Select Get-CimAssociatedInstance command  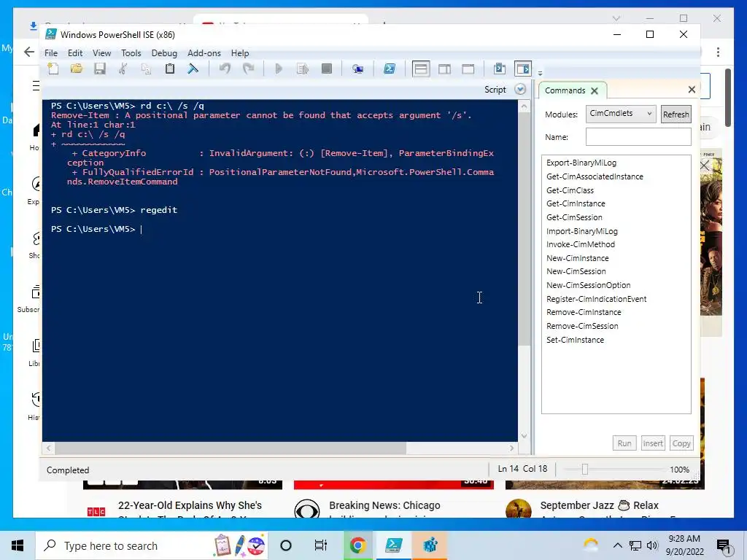point(595,176)
